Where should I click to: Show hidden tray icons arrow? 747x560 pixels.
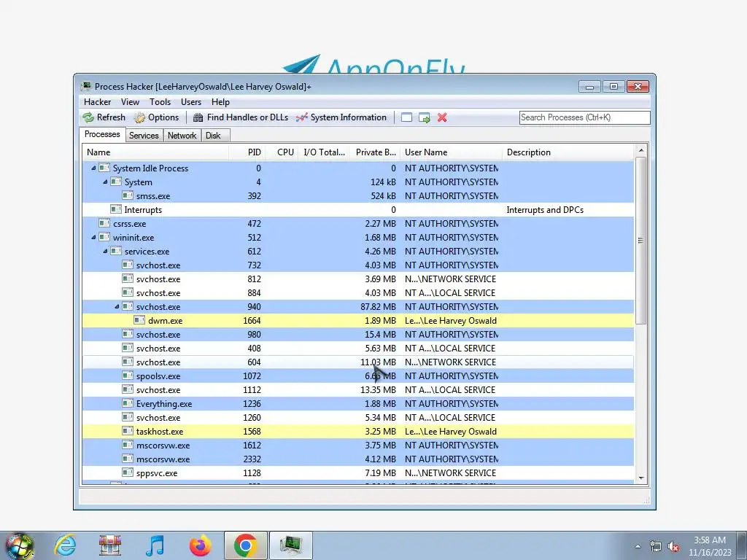(x=638, y=547)
